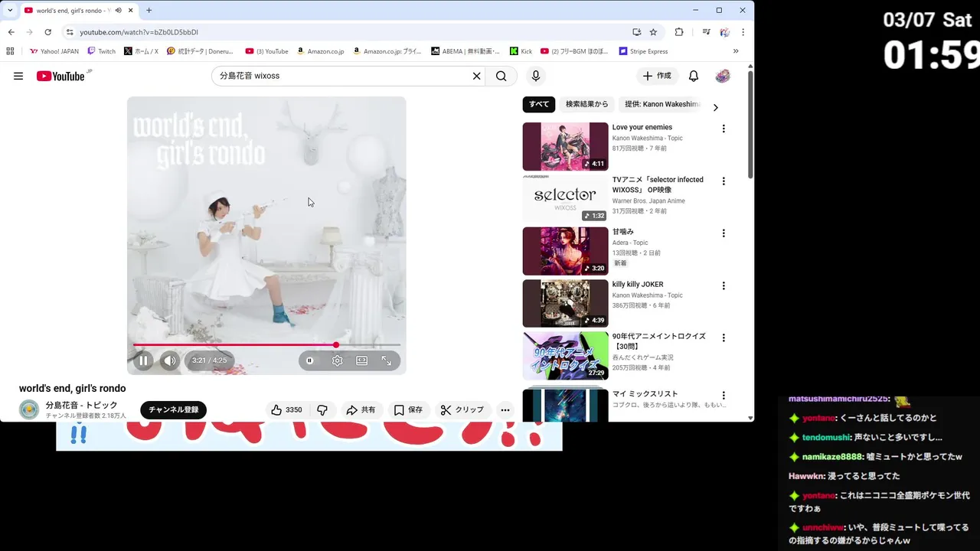Switch the player to theater mode

tap(362, 360)
